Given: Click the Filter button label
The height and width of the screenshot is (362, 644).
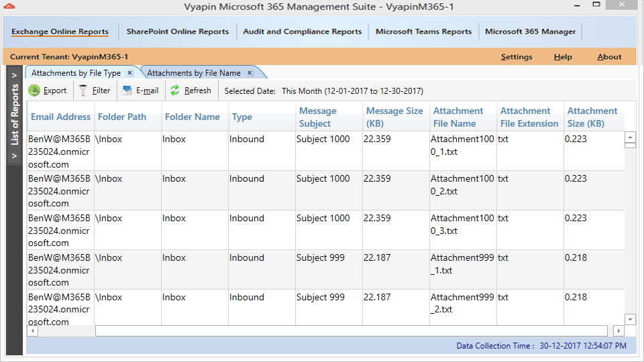Looking at the screenshot, I should [101, 90].
